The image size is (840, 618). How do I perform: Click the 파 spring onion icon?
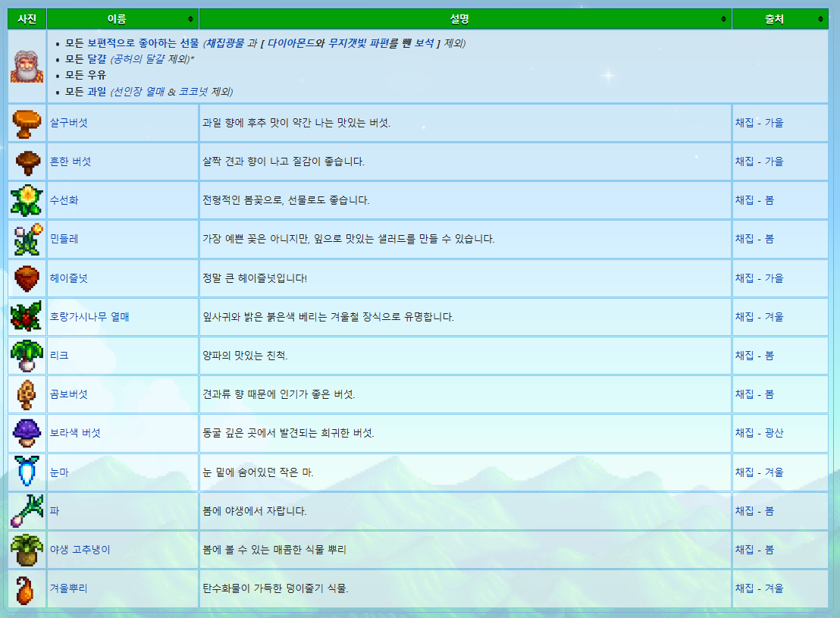[27, 511]
